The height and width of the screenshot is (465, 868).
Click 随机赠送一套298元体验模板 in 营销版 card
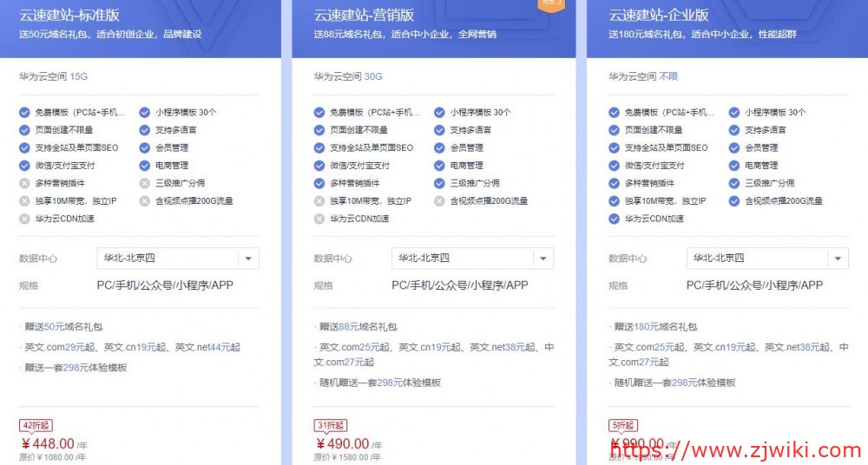click(x=380, y=383)
